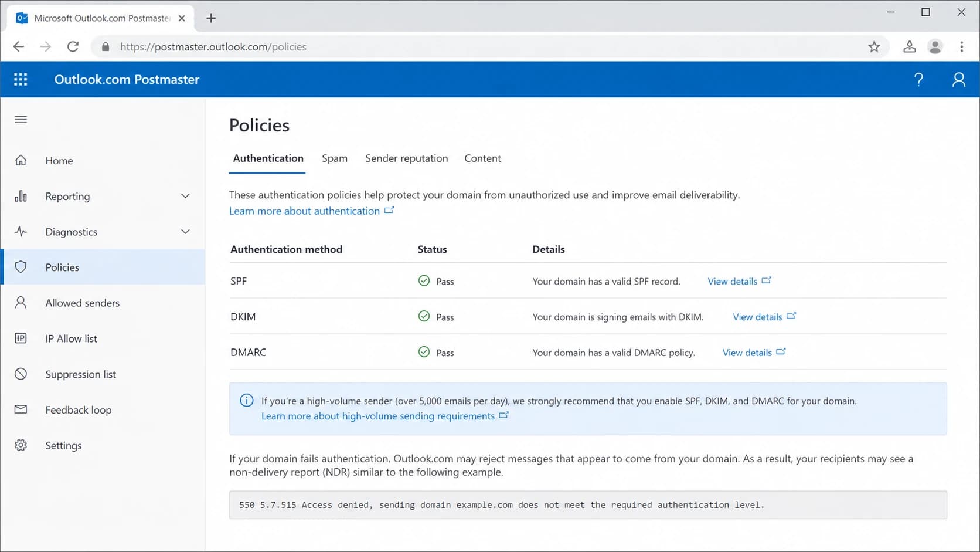This screenshot has height=552, width=980.
Task: Click the Authentication method column header
Action: (x=286, y=249)
